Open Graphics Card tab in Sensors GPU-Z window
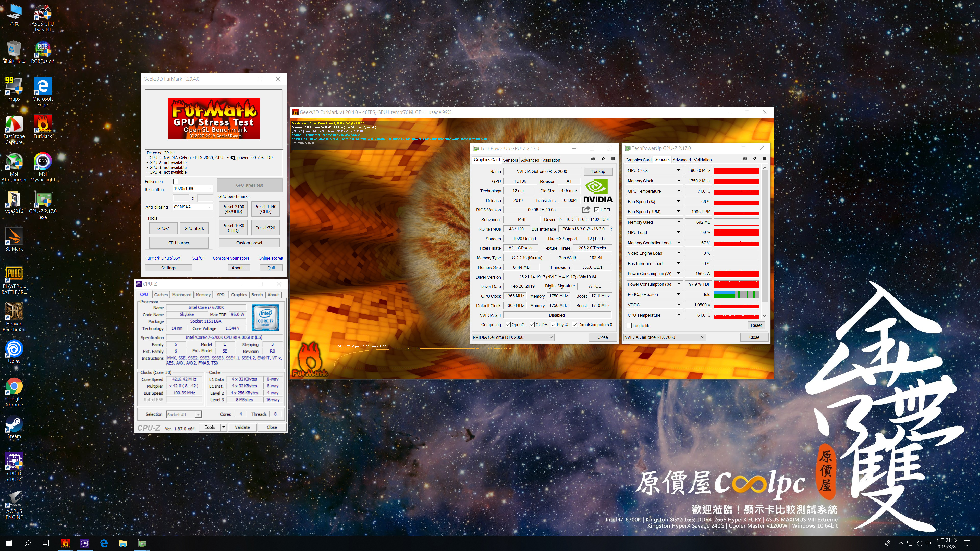This screenshot has height=551, width=980. [638, 160]
